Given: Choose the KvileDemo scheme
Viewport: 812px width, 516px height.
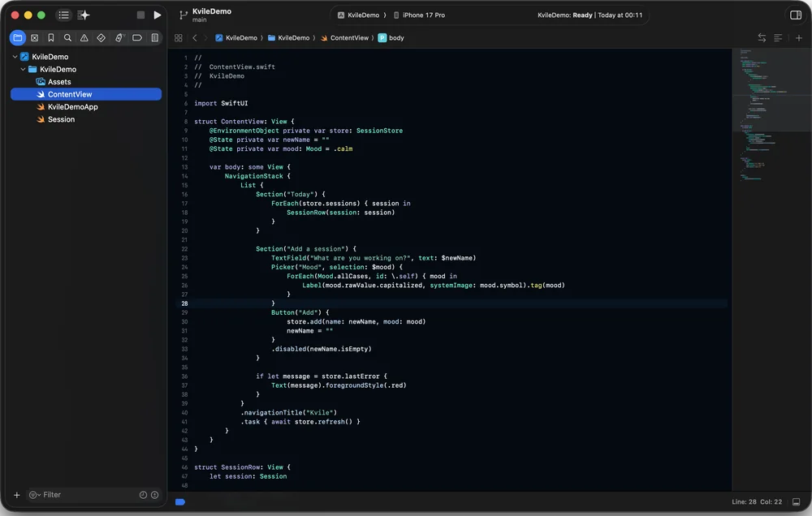Looking at the screenshot, I should coord(359,15).
